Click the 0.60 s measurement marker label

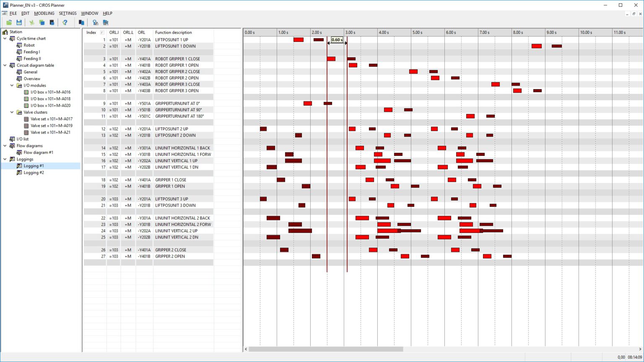(337, 40)
